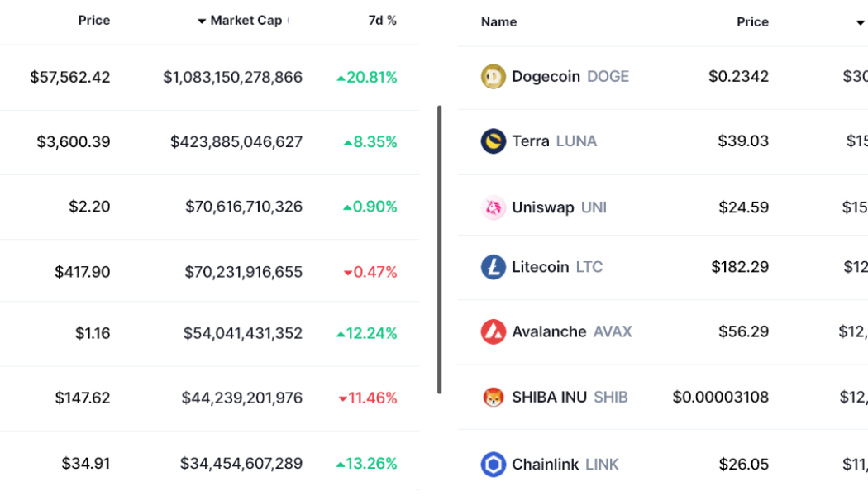
Task: Click the Name column header
Action: pos(498,22)
